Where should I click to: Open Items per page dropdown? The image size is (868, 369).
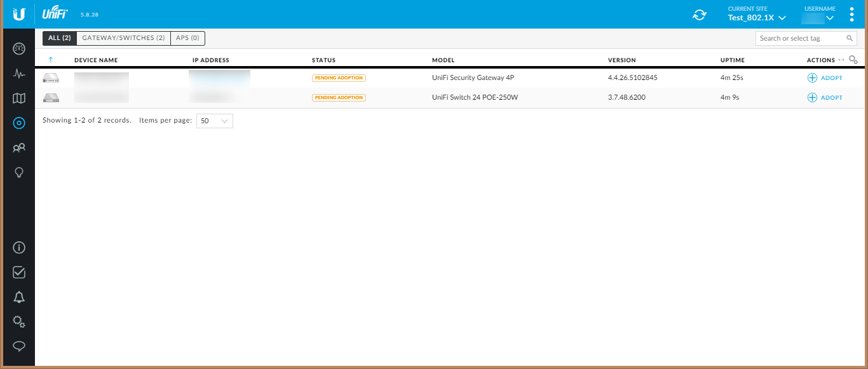215,121
